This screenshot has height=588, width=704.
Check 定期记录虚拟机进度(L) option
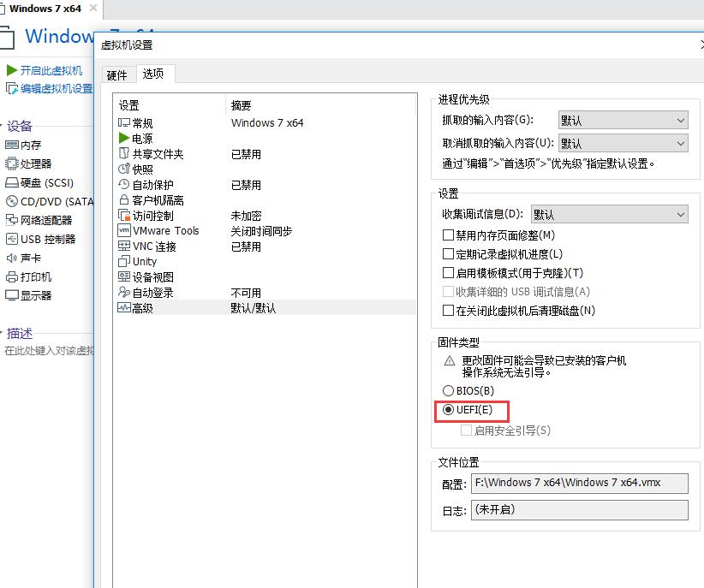(x=448, y=253)
